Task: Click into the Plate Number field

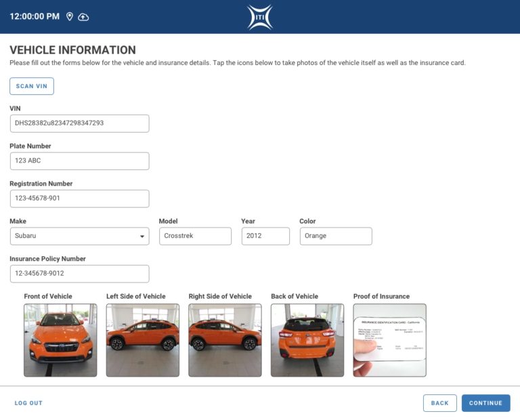Action: [79, 161]
